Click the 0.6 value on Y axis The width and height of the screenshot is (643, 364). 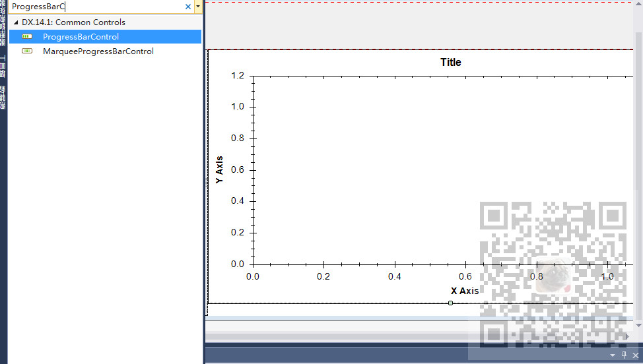pyautogui.click(x=238, y=169)
